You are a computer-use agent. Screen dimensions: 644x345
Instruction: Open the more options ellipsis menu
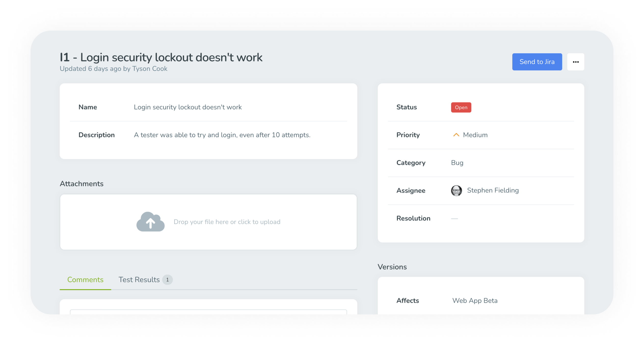(576, 62)
